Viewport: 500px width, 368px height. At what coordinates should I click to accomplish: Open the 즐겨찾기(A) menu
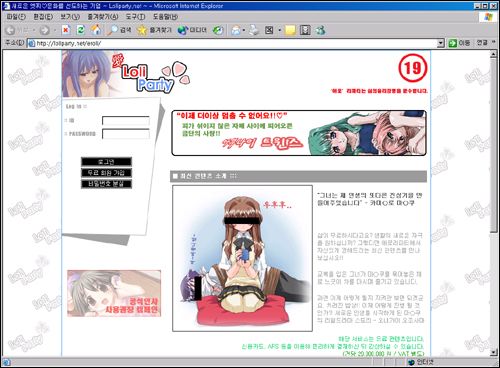click(x=103, y=17)
